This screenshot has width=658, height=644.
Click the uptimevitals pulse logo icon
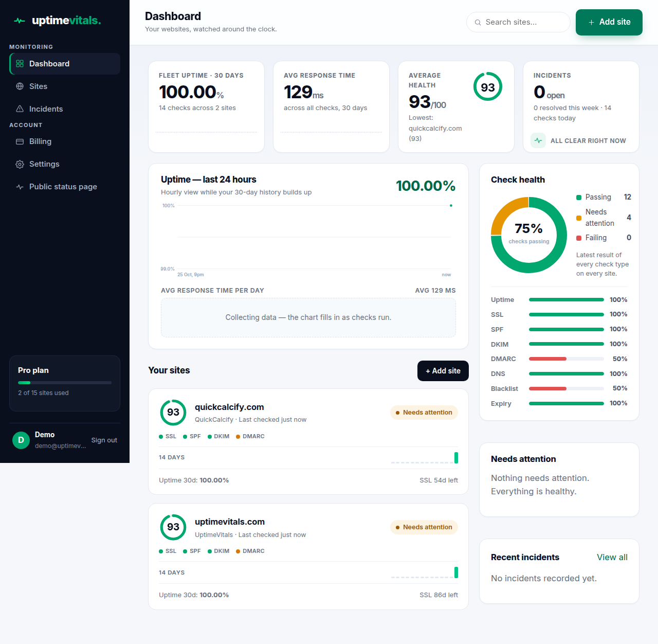point(20,21)
